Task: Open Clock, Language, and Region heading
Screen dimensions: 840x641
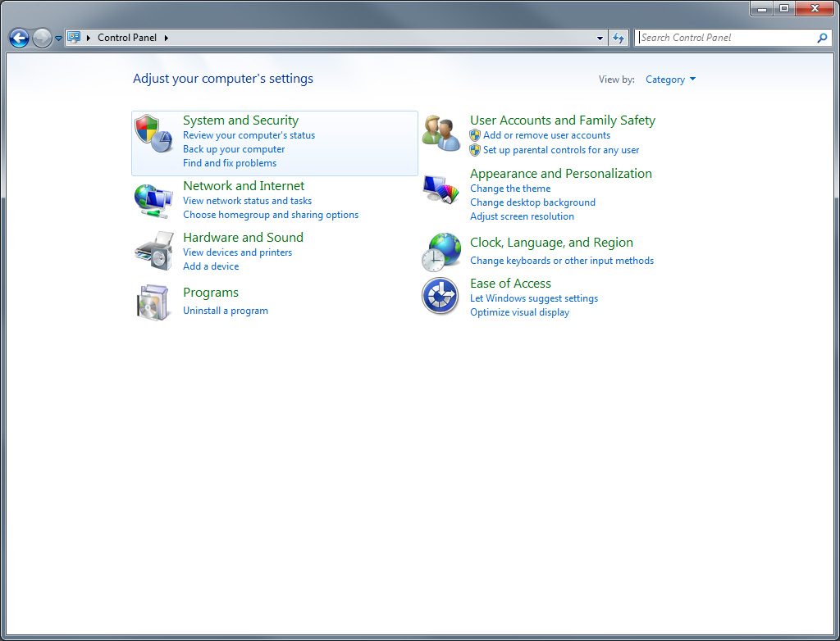Action: 551,243
